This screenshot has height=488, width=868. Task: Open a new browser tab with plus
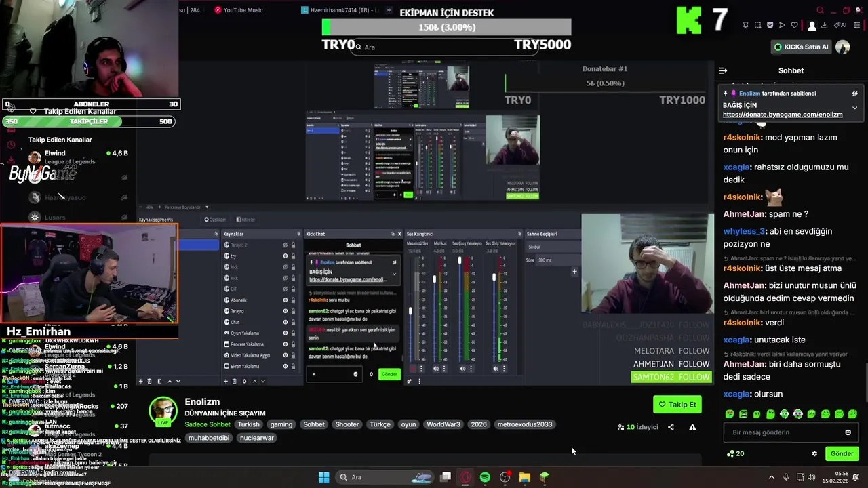[389, 10]
